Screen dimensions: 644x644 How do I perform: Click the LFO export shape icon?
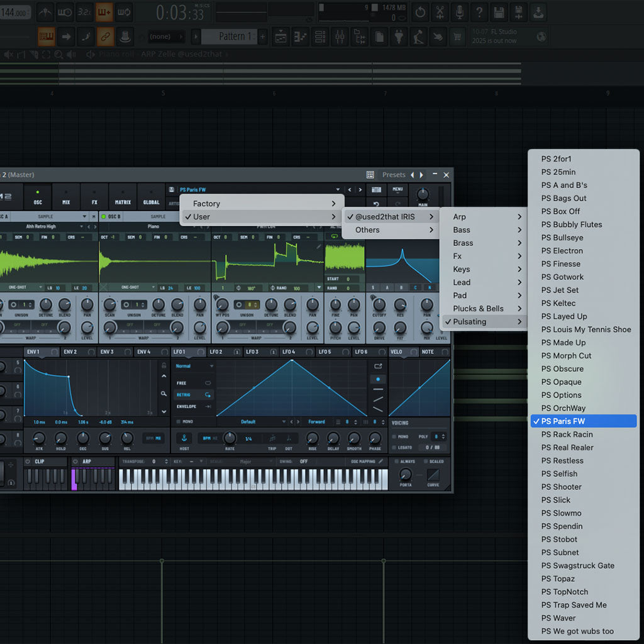click(x=378, y=366)
